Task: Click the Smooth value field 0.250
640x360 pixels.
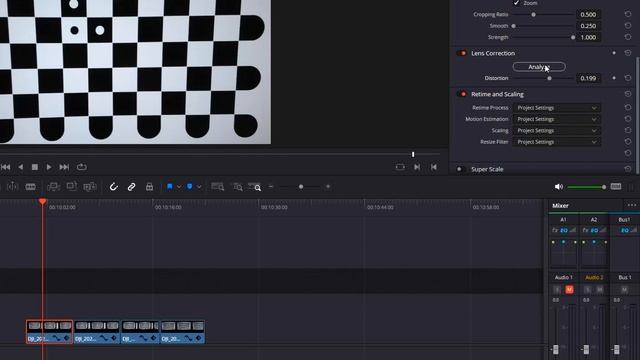Action: point(588,26)
